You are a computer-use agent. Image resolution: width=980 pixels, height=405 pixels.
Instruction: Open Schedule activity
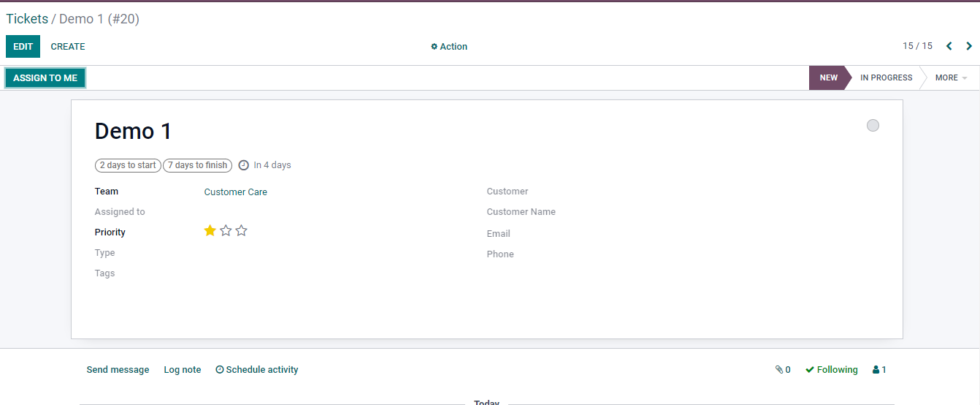257,370
